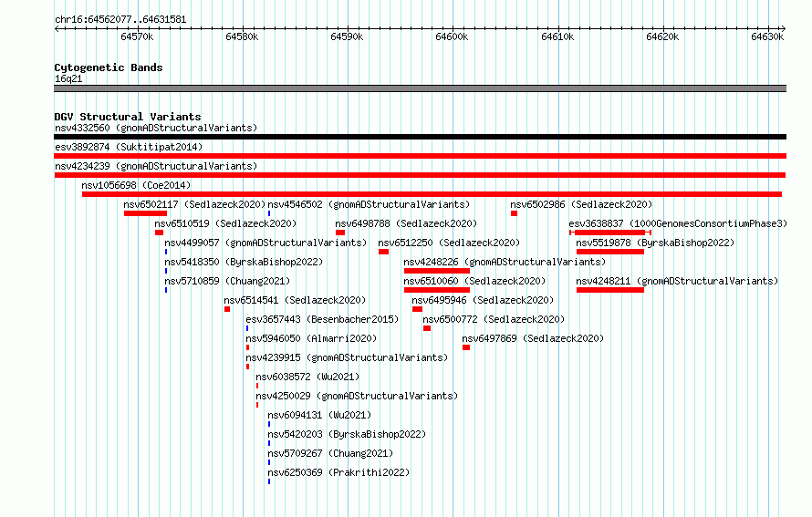This screenshot has width=812, height=517.
Task: Click red bar under nsv6502117
Action: click(x=145, y=213)
